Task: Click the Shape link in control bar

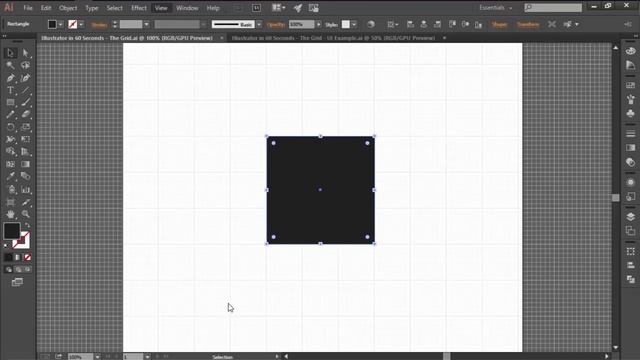Action: click(499, 24)
